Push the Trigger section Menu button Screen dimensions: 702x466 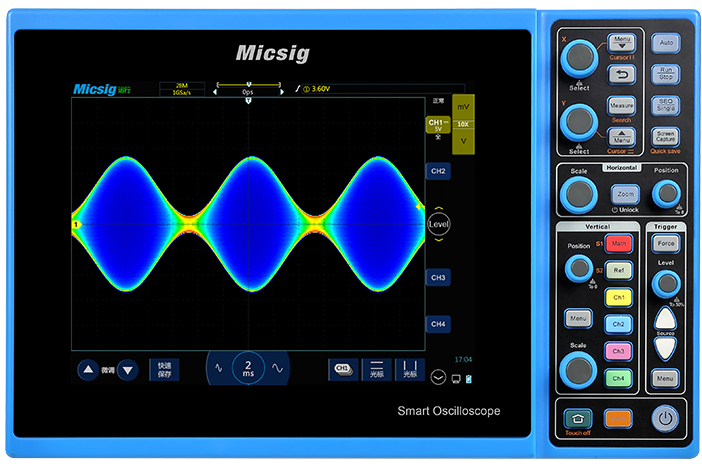tap(665, 379)
